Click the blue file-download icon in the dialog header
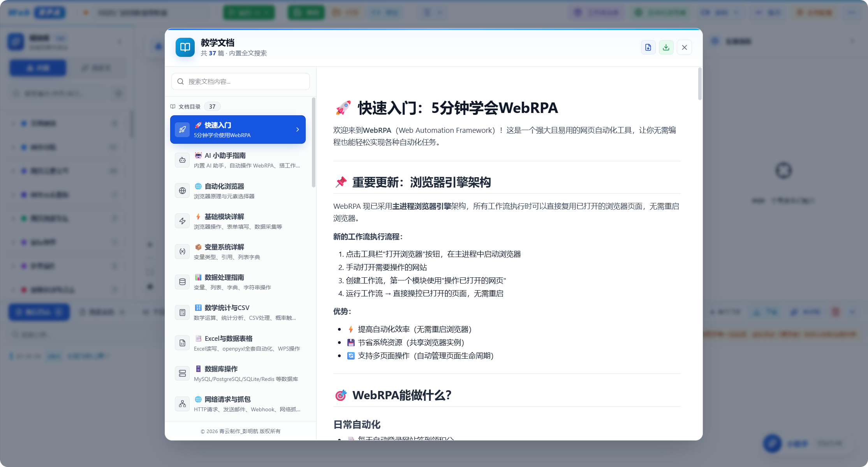 pos(648,48)
